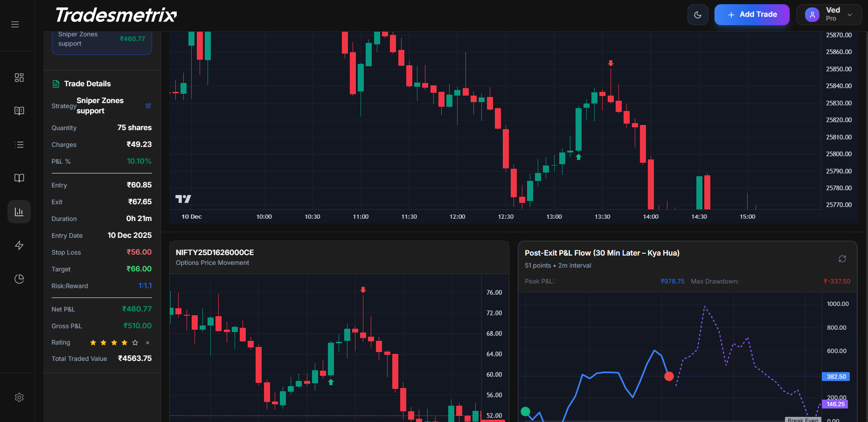Open the dashboard grid icon in the sidebar

click(x=19, y=77)
